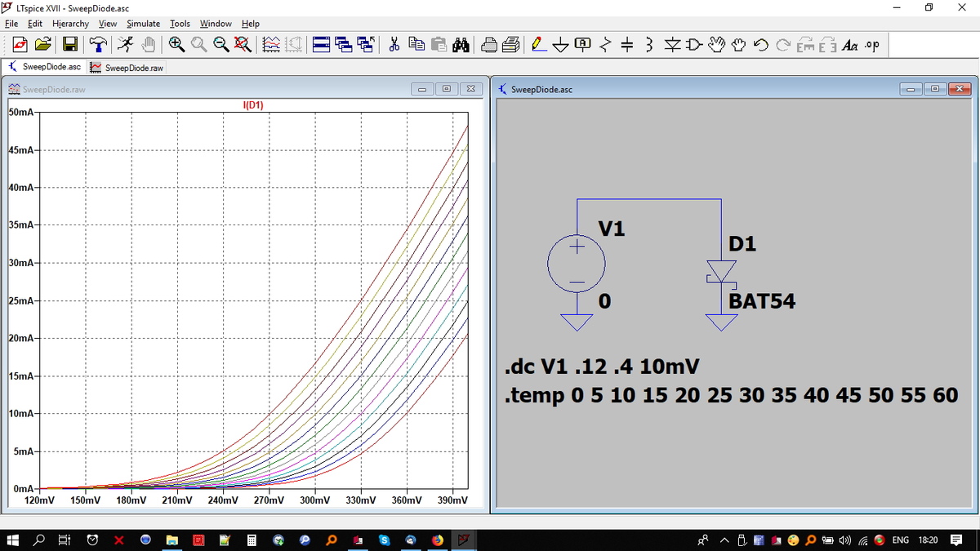Open Task View in taskbar
The width and height of the screenshot is (980, 551).
(x=65, y=540)
